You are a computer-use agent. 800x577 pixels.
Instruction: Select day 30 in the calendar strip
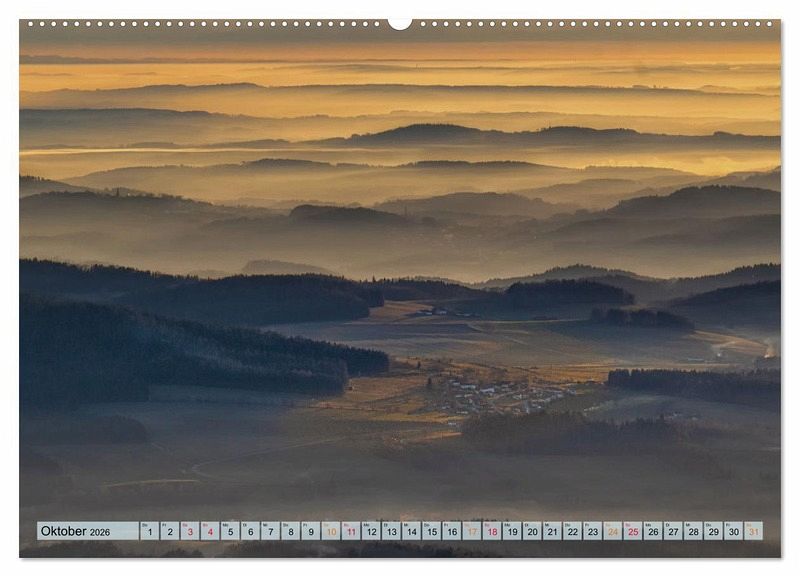point(734,531)
